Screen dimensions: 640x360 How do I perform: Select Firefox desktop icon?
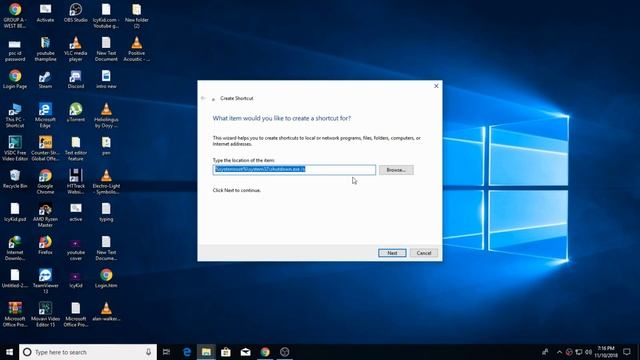tap(45, 245)
